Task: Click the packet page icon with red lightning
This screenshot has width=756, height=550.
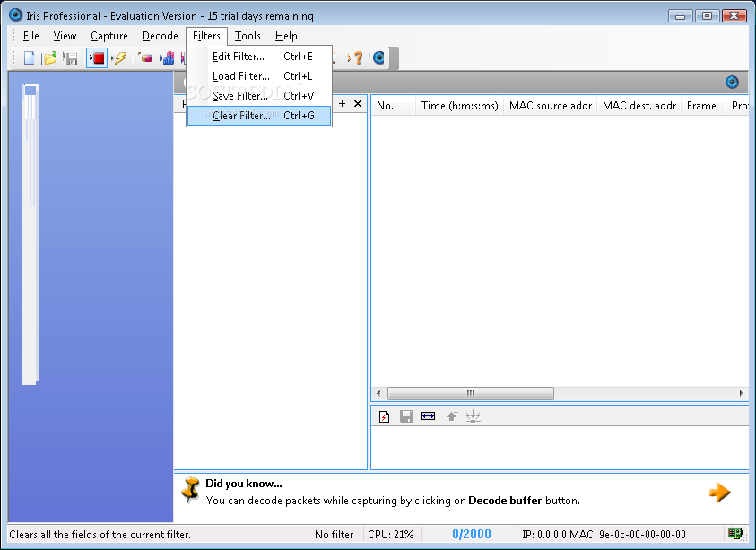Action: 384,416
